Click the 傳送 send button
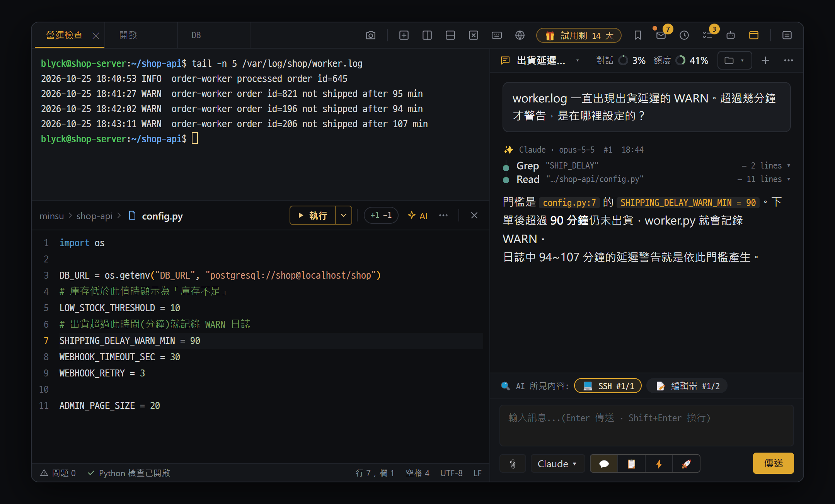Image resolution: width=835 pixels, height=504 pixels. 773,463
